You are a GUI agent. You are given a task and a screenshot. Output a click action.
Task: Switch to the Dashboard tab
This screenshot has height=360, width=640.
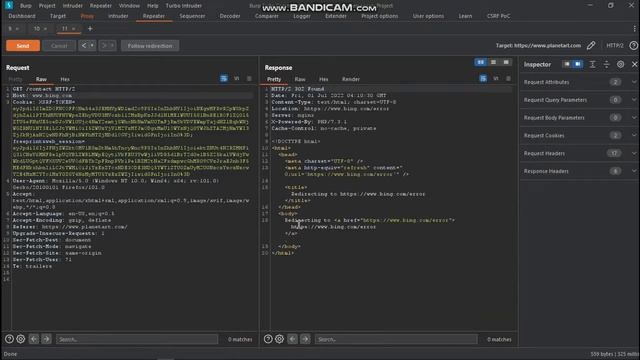coord(22,16)
